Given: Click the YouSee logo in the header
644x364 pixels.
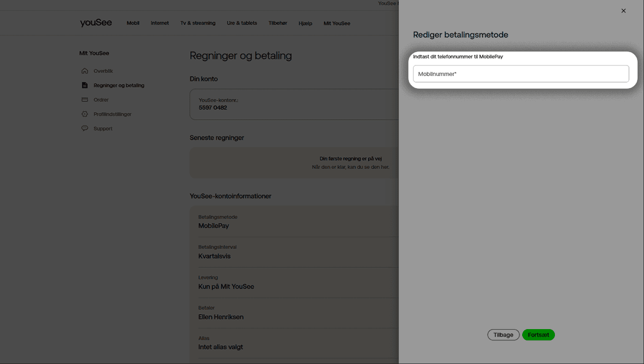Looking at the screenshot, I should tap(96, 23).
